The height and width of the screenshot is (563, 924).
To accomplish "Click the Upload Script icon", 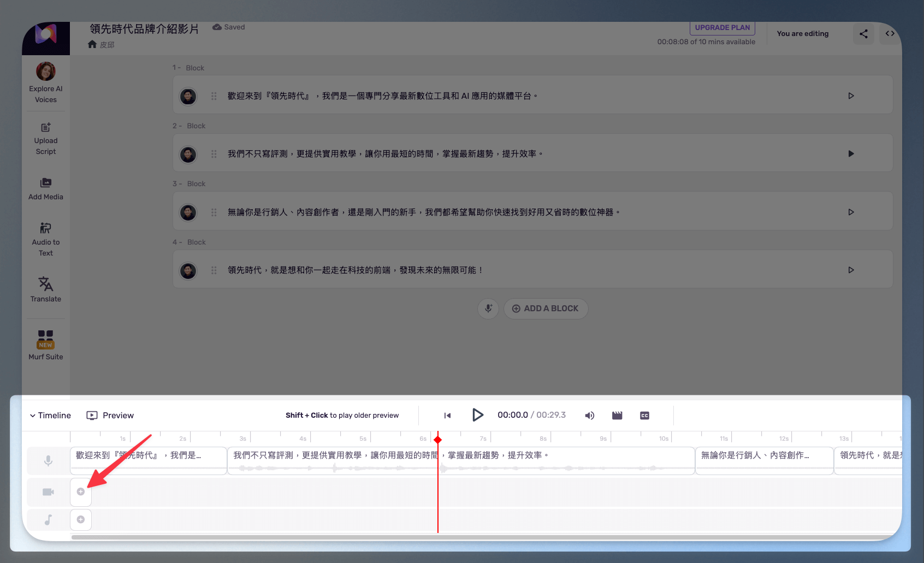I will 46,127.
